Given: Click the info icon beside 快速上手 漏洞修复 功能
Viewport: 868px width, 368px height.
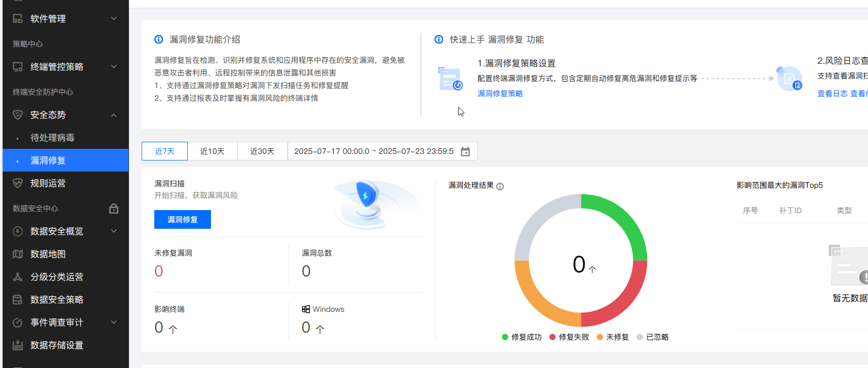Looking at the screenshot, I should point(439,39).
